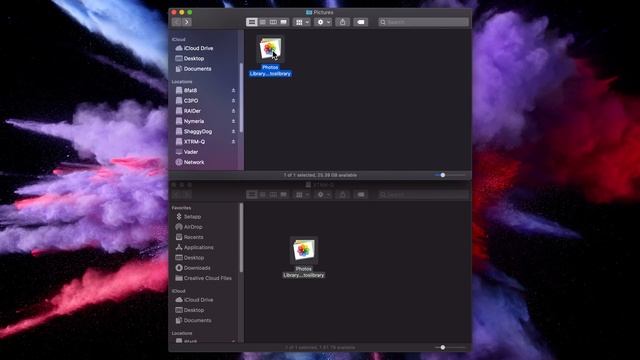Image resolution: width=640 pixels, height=360 pixels.
Task: Open Group dropdown in lower Finder window
Action: tap(302, 195)
